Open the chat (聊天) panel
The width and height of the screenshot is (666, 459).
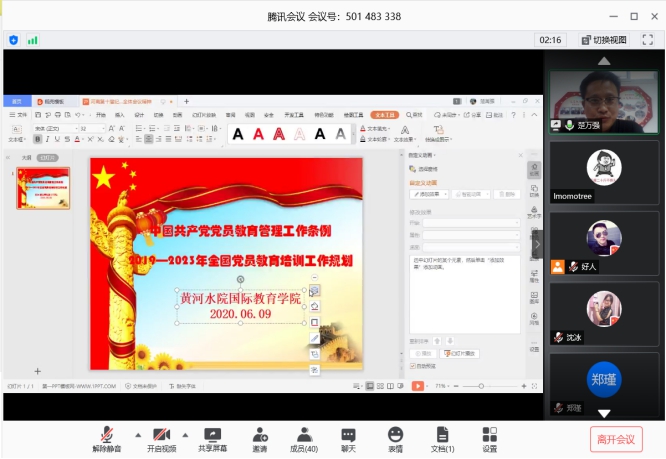[348, 438]
